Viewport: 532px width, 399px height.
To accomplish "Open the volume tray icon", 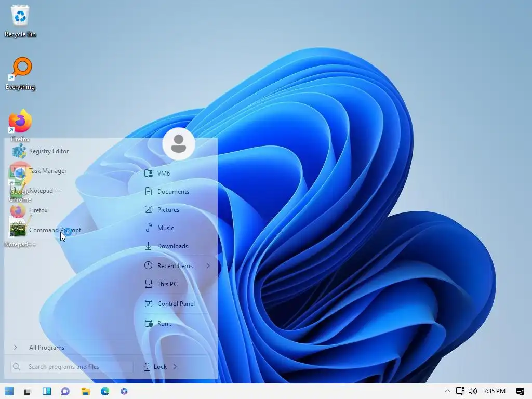I will click(473, 391).
